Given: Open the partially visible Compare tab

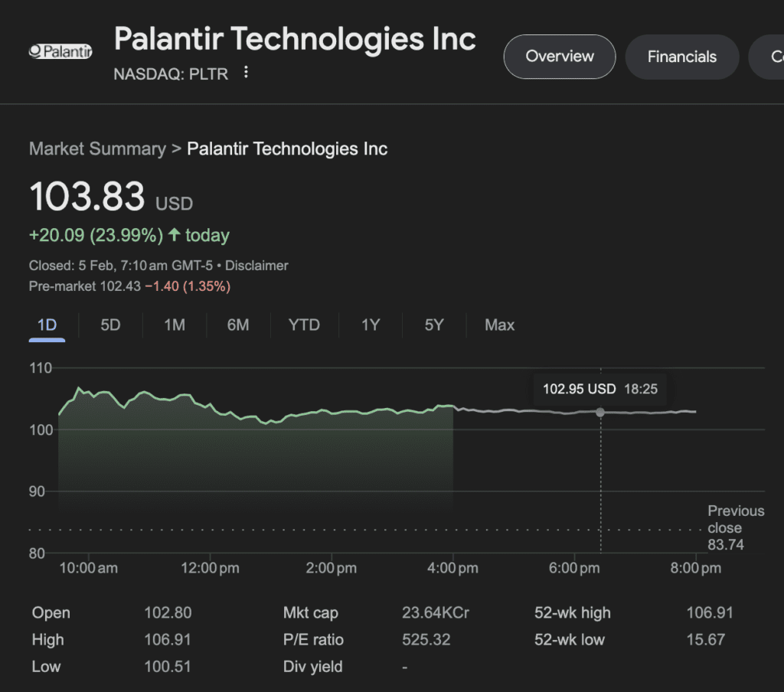Looking at the screenshot, I should pyautogui.click(x=773, y=57).
